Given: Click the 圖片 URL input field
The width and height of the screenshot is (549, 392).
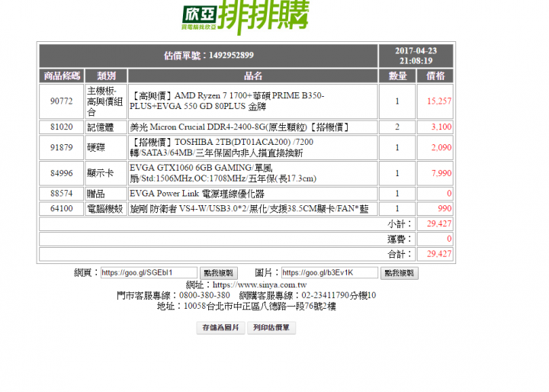Looking at the screenshot, I should pyautogui.click(x=329, y=272).
